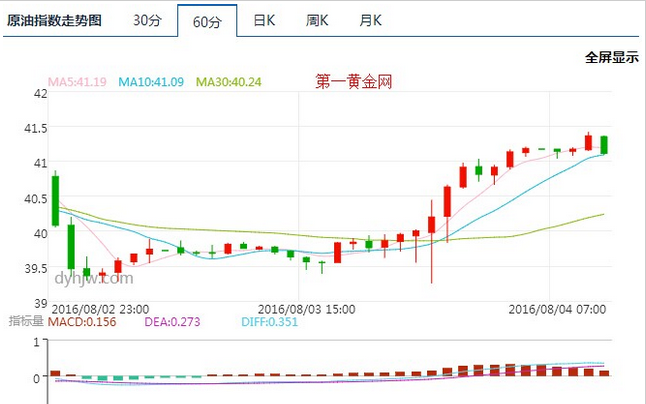
Task: Open the 月K monthly chart tab
Action: pyautogui.click(x=370, y=20)
